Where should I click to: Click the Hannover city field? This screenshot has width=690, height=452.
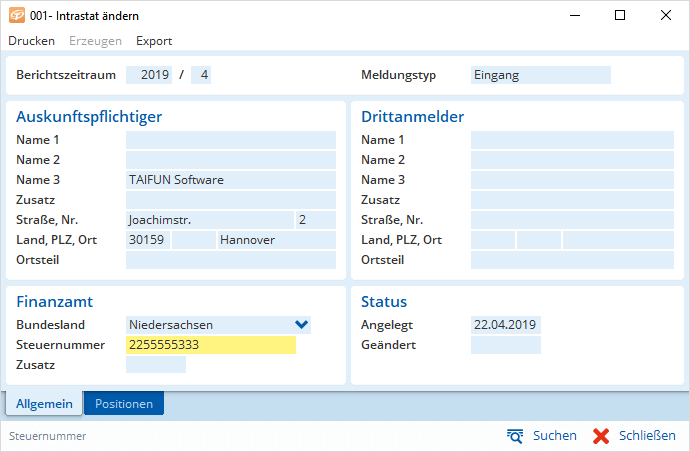tap(276, 240)
